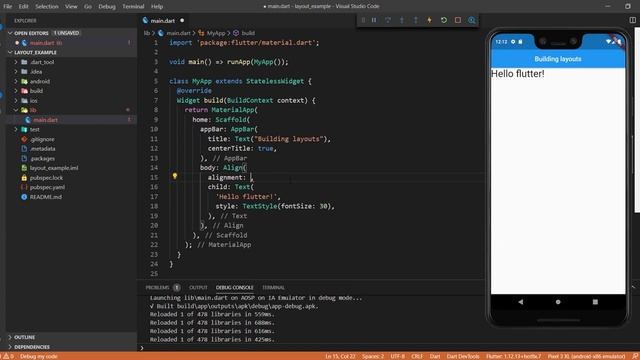
Task: Open the Go menu
Action: tap(88, 7)
